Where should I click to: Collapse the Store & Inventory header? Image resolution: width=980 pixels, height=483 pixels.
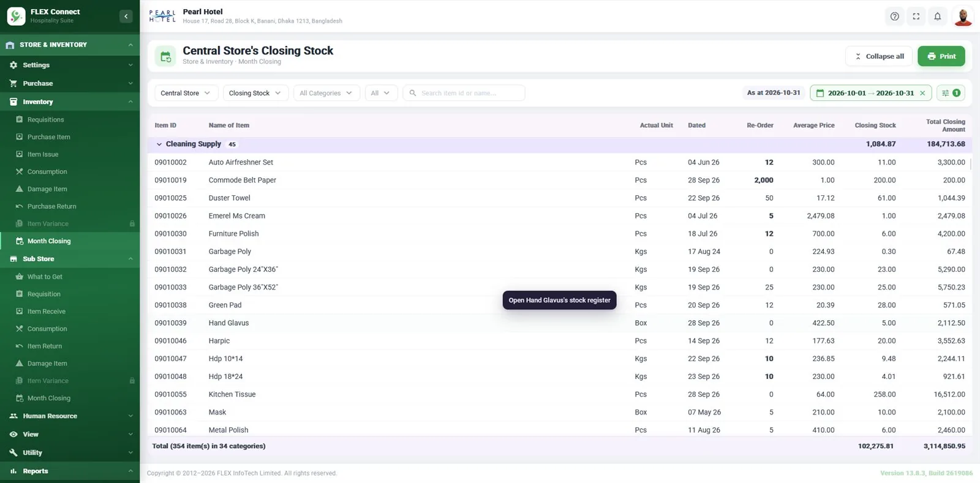coord(70,45)
